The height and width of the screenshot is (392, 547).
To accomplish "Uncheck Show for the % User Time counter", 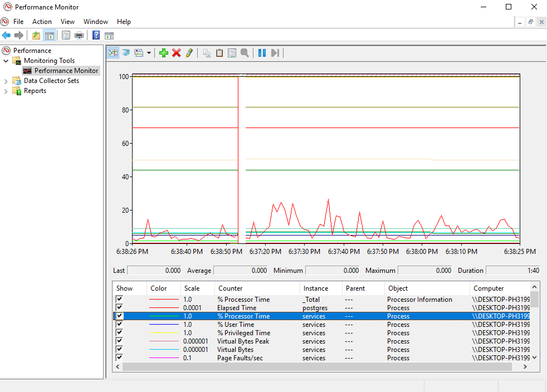I will pos(119,324).
